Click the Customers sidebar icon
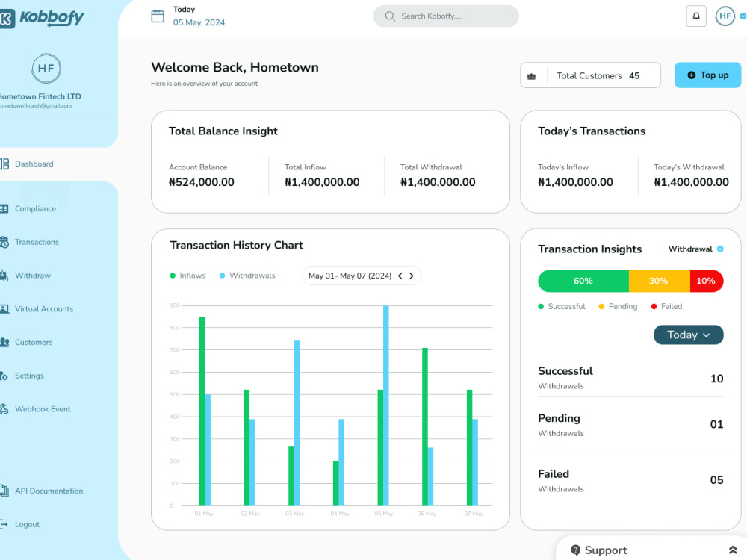Screen dimensions: 747x560 (x=4, y=342)
